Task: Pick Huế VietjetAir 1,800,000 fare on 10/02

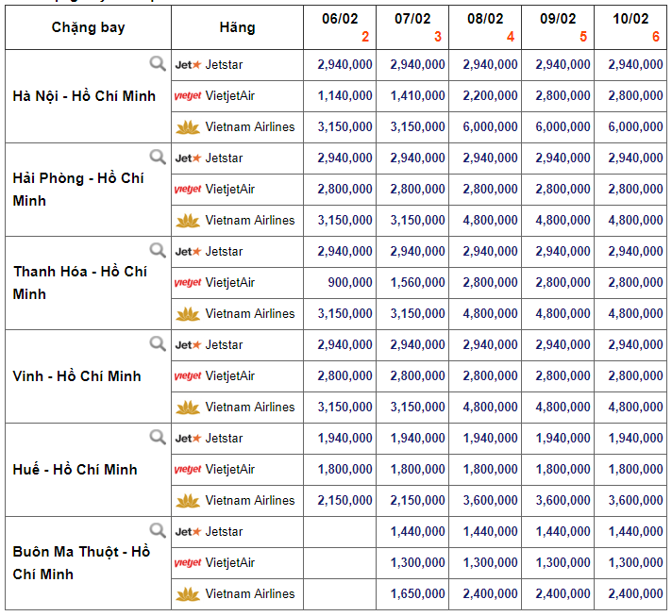Action: pyautogui.click(x=635, y=469)
